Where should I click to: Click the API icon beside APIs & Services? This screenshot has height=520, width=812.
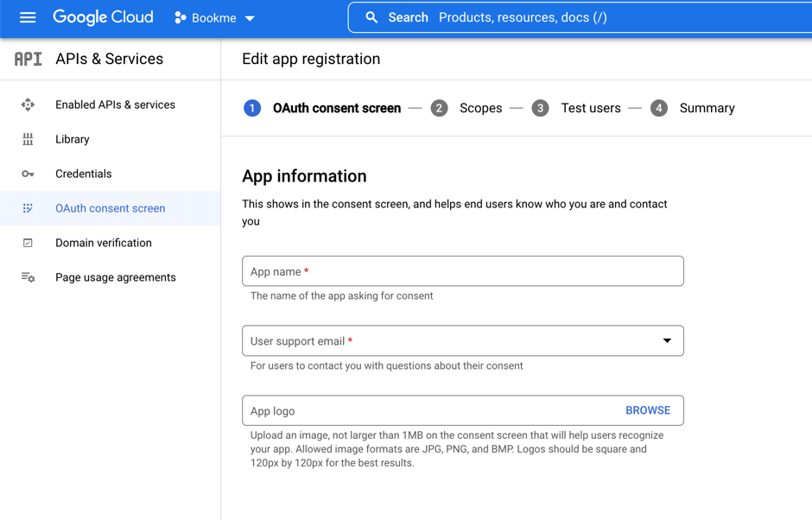tap(28, 59)
